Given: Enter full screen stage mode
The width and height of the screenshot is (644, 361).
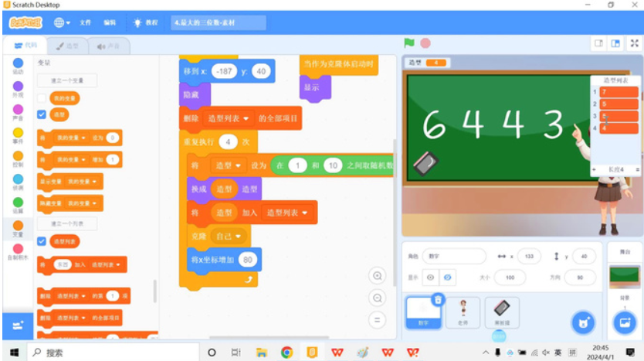Looking at the screenshot, I should 635,43.
